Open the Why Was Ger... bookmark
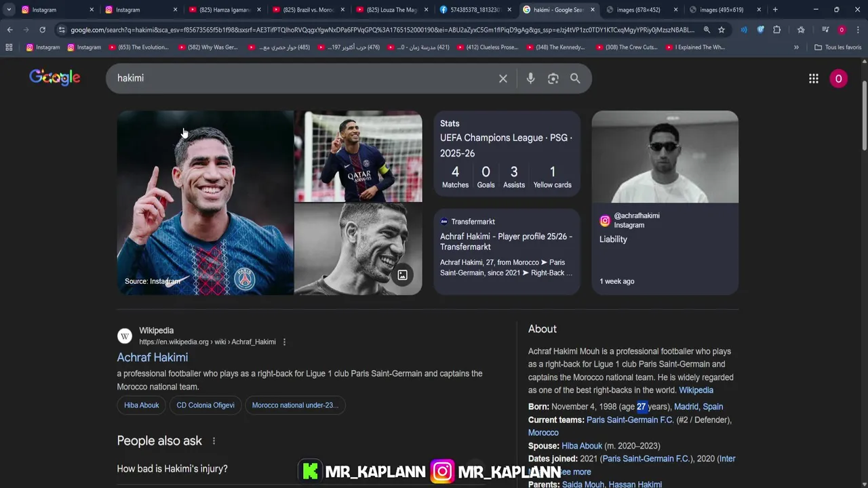 click(x=208, y=47)
